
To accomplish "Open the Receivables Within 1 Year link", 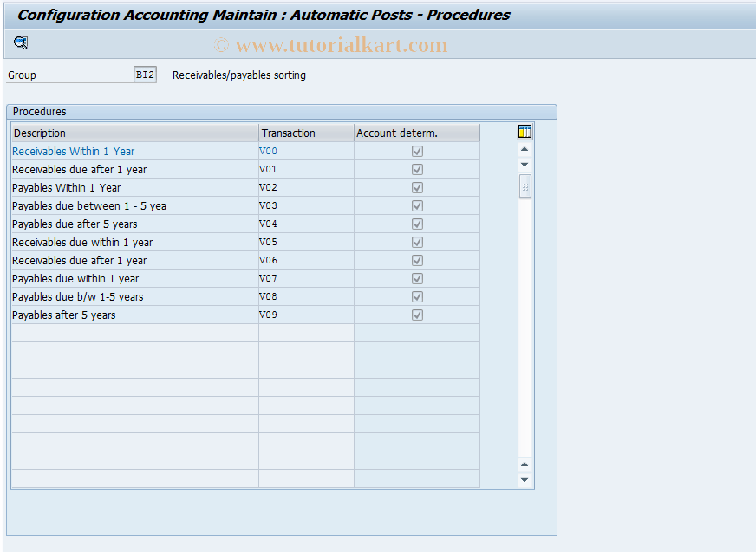I will point(73,151).
